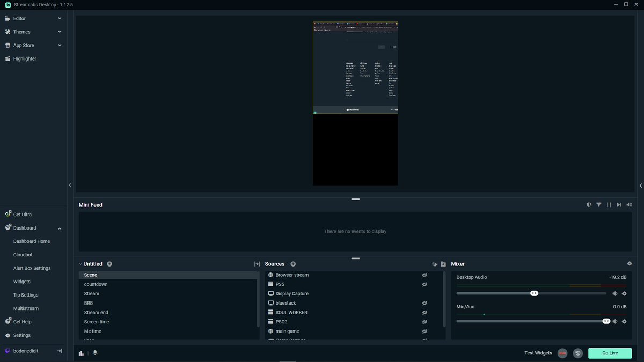Click the Go Live button
This screenshot has width=644, height=362.
click(x=610, y=353)
